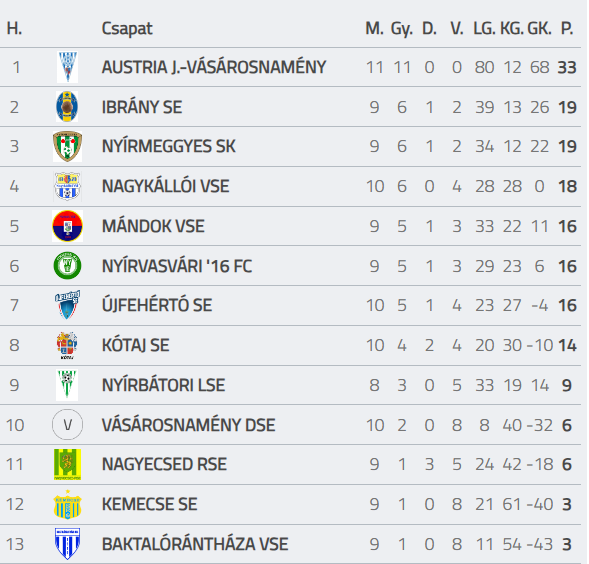This screenshot has width=589, height=564.
Task: Click the GK. goal difference column header
Action: [539, 28]
